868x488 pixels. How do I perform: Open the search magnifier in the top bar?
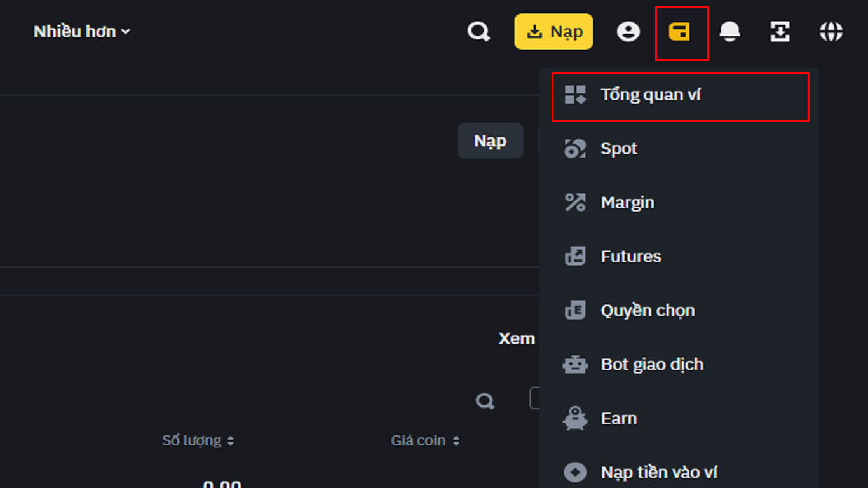pyautogui.click(x=478, y=30)
